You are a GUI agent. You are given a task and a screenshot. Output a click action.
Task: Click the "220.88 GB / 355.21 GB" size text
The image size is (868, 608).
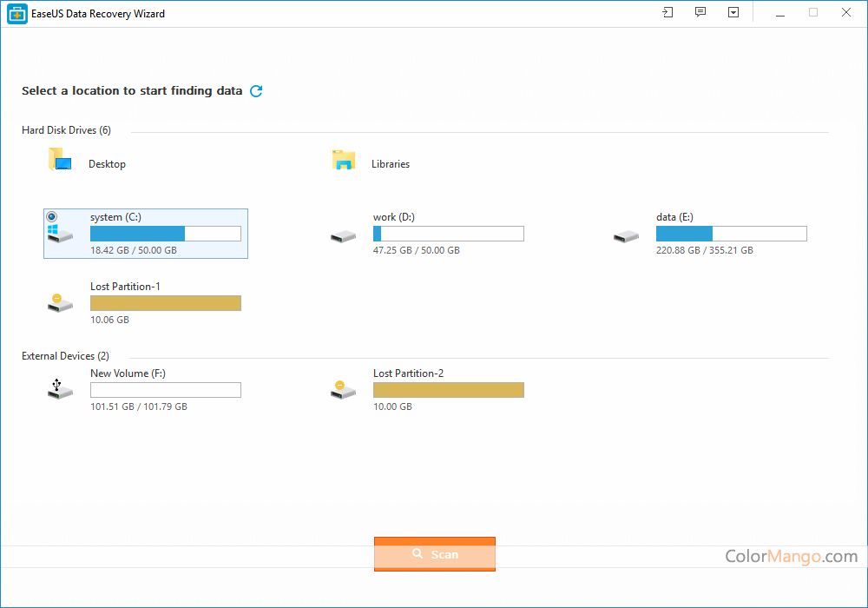pos(704,250)
